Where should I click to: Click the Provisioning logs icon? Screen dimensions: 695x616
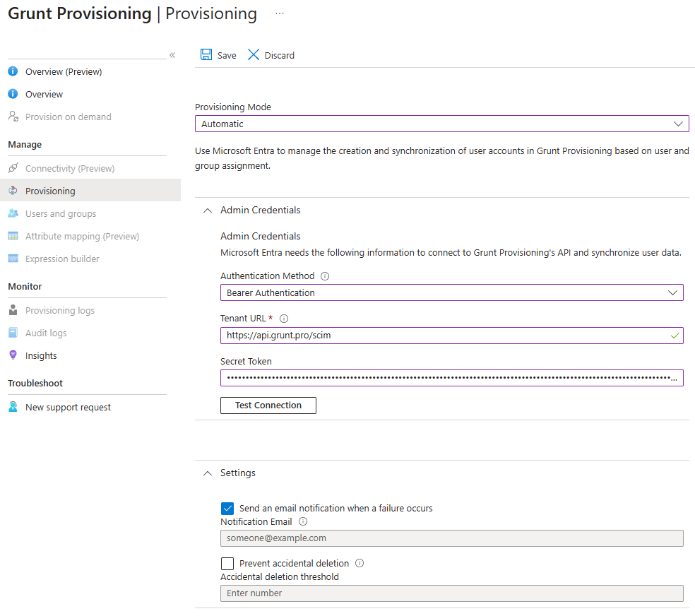pos(13,310)
